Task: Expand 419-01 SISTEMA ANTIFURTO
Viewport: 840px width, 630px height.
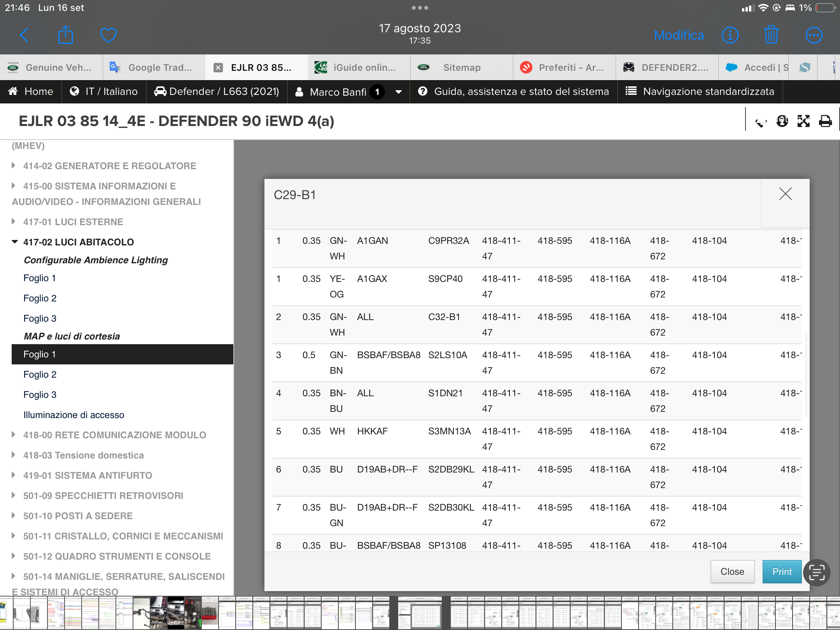Action: point(87,476)
